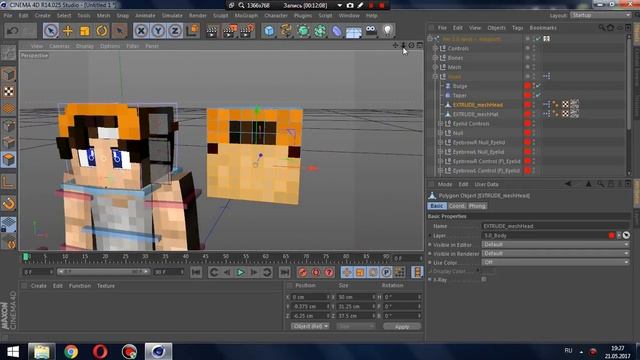Open Edit Render Settings clapperboard

(247, 31)
